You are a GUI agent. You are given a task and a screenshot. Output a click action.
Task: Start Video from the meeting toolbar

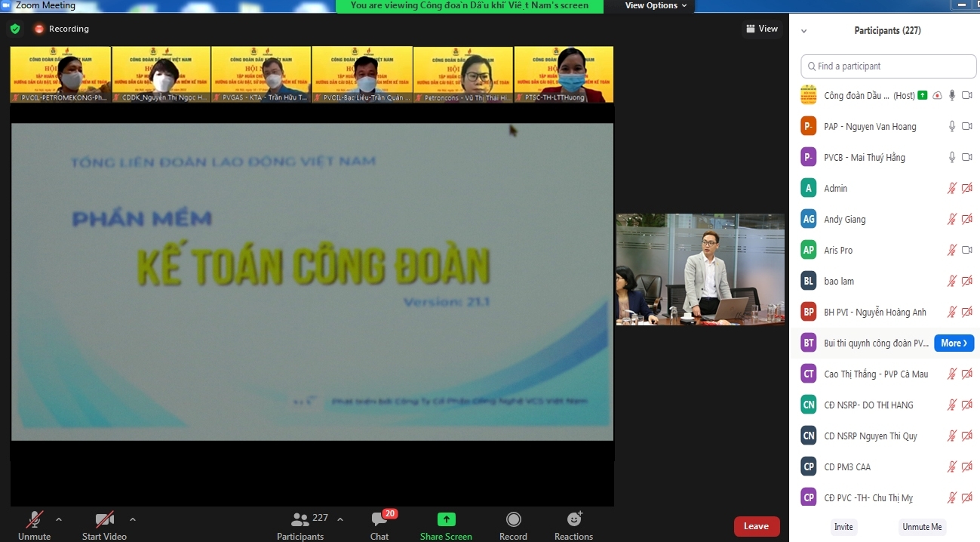coord(104,525)
